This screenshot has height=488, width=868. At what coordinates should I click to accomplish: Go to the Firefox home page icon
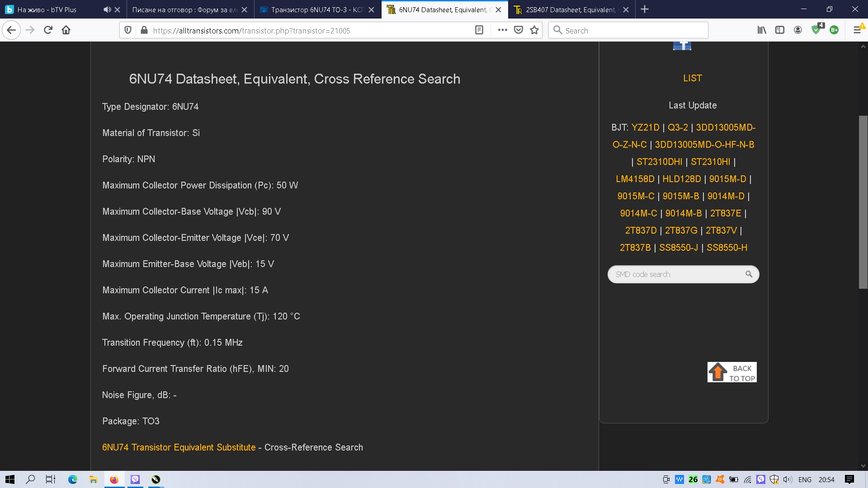pos(66,30)
